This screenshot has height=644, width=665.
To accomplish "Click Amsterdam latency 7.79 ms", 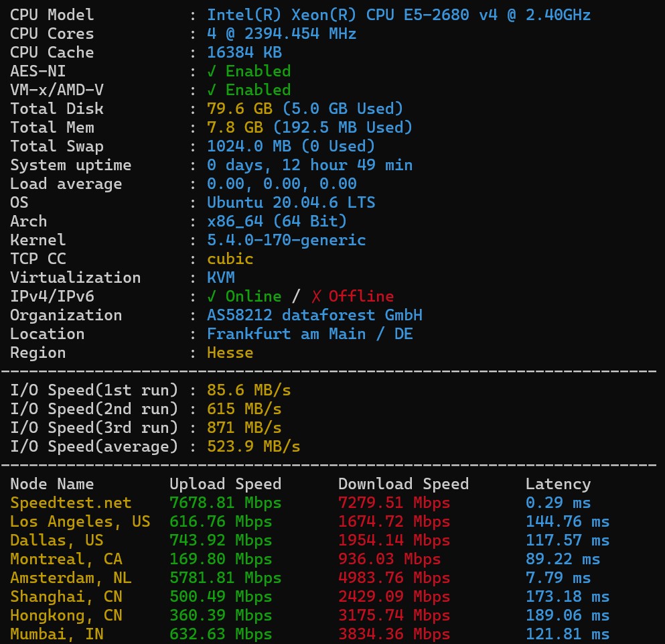I will pos(558,578).
